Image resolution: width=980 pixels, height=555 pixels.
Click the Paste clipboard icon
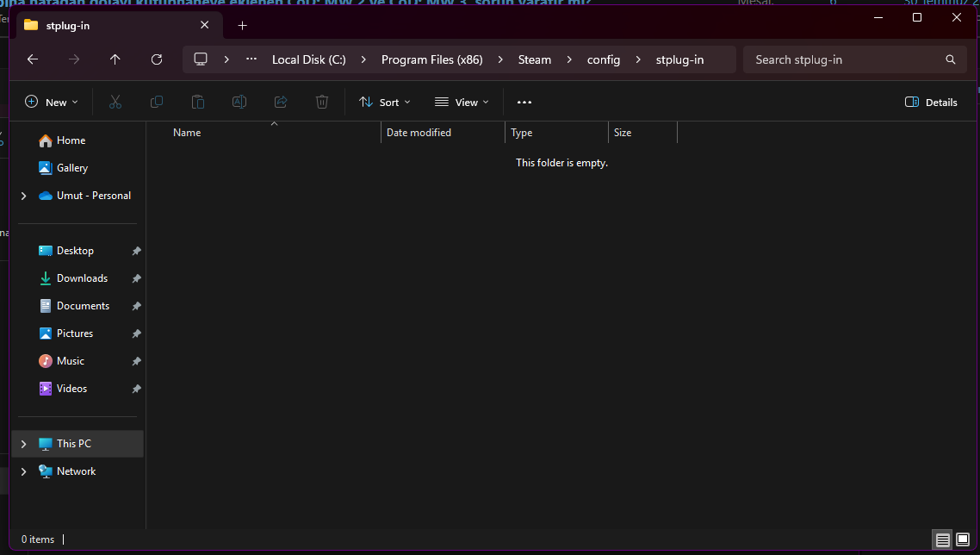tap(197, 102)
